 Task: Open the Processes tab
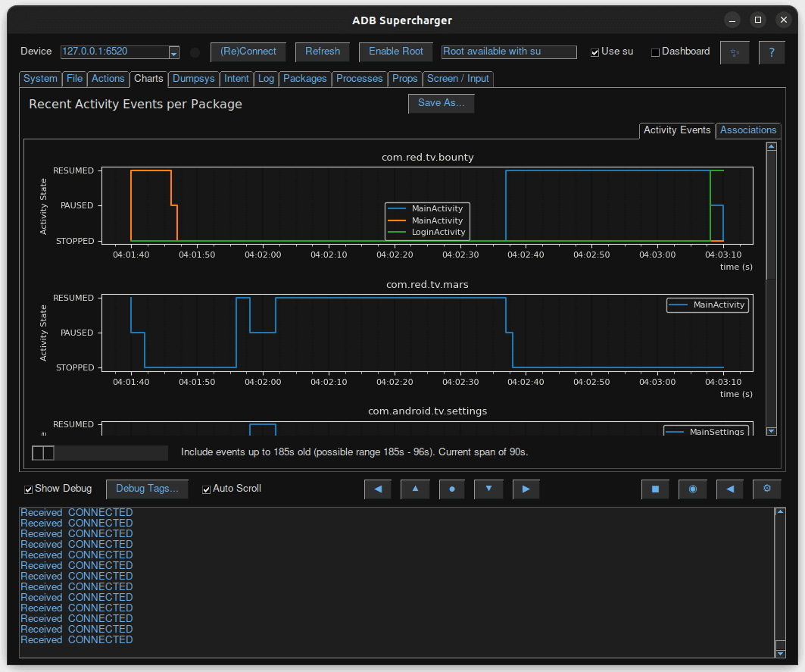click(360, 79)
